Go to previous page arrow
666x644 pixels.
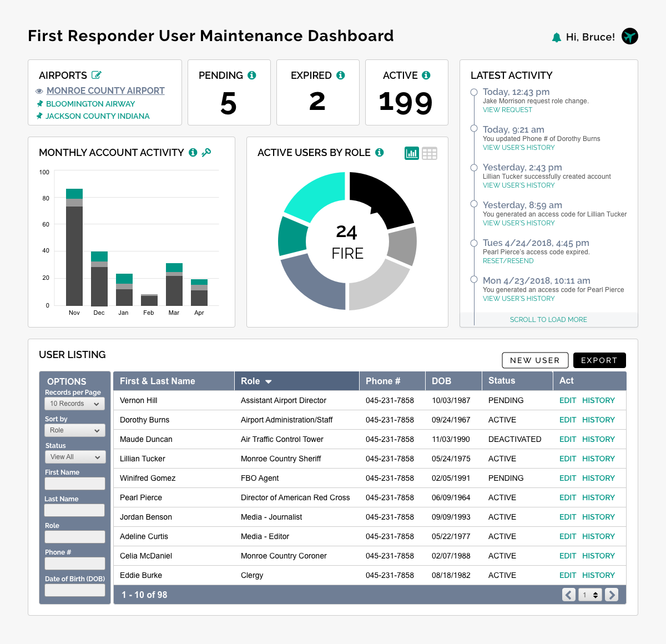coord(569,595)
